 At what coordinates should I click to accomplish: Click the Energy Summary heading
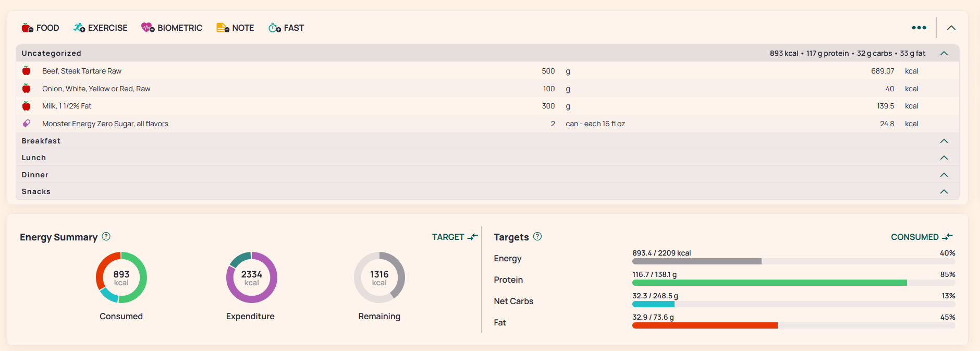tap(59, 237)
